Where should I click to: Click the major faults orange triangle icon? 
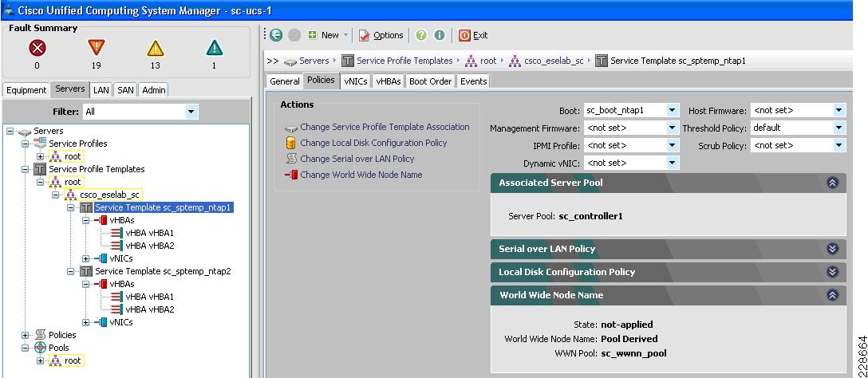click(97, 48)
